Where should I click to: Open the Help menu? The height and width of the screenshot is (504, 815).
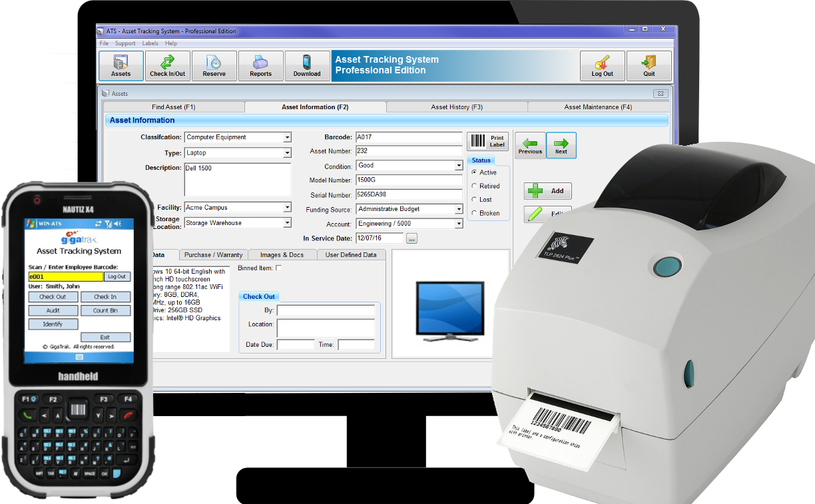171,43
